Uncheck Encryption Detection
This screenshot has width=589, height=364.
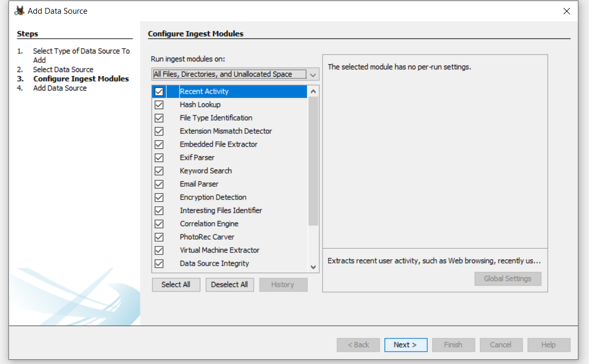(x=159, y=197)
